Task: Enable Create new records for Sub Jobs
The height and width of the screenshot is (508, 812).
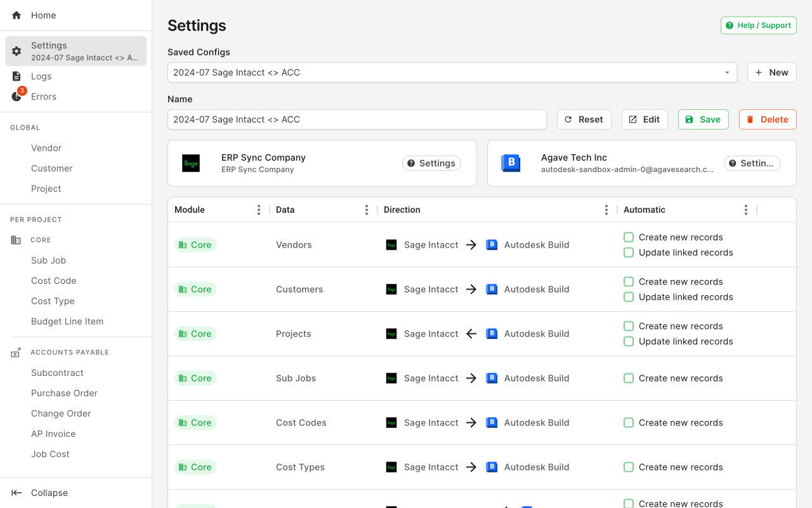Action: 629,378
